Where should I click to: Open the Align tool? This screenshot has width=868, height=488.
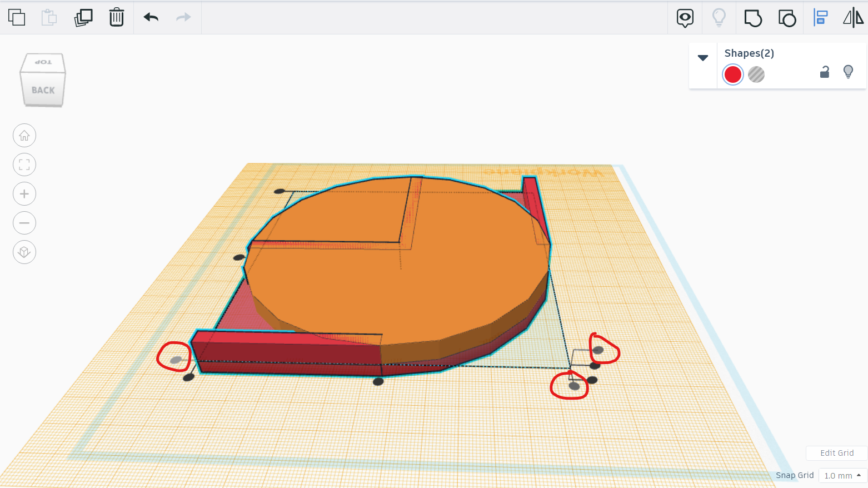tap(821, 17)
